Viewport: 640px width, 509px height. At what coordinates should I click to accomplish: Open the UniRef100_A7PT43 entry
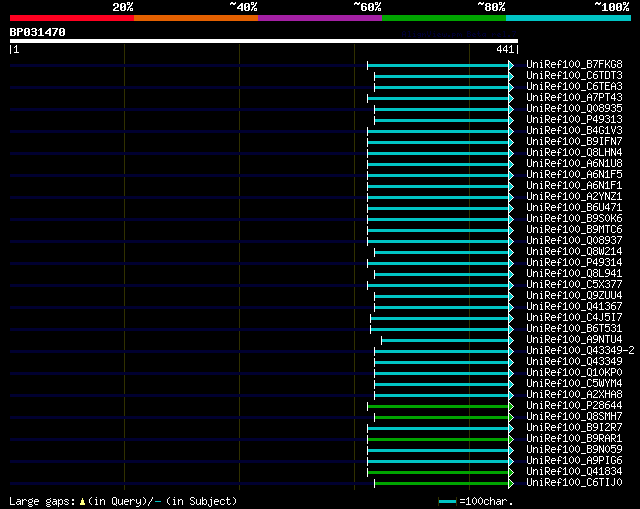574,98
